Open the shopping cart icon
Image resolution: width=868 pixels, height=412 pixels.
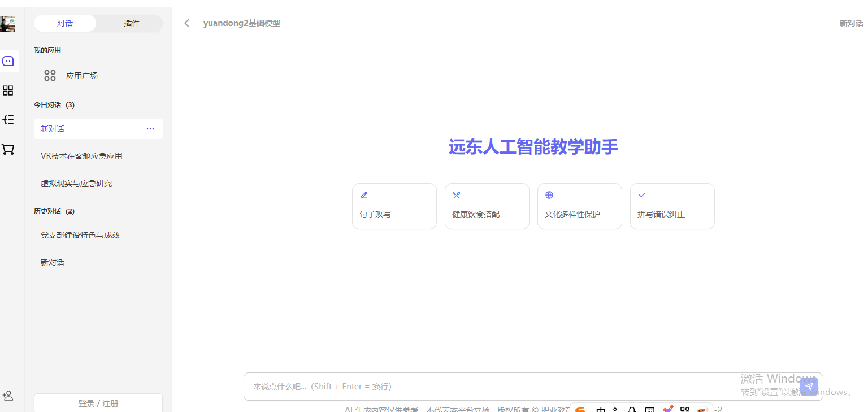point(8,149)
